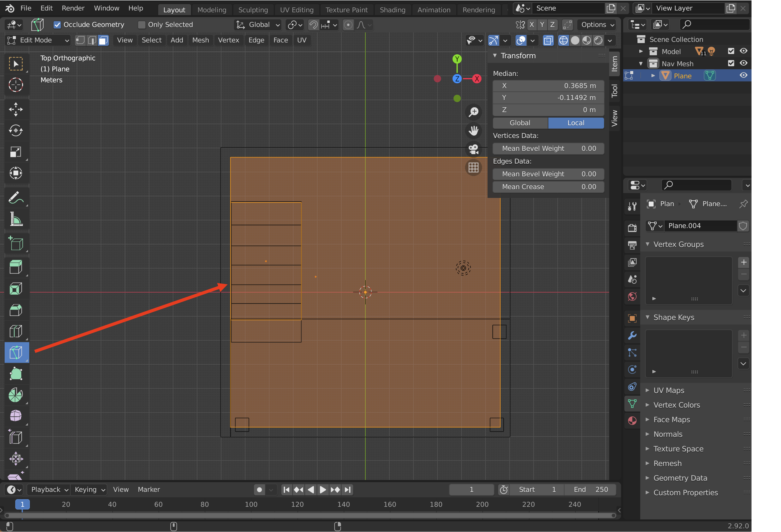The image size is (781, 532).
Task: Open the Modifiers wrench properties tab
Action: (x=632, y=336)
